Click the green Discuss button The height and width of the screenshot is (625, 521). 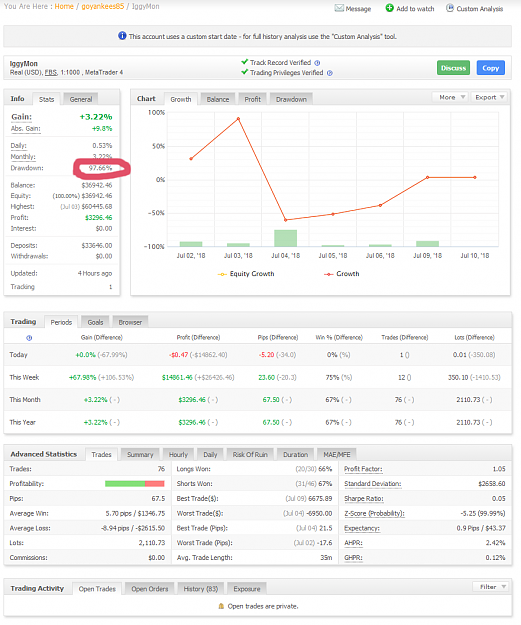(x=453, y=68)
